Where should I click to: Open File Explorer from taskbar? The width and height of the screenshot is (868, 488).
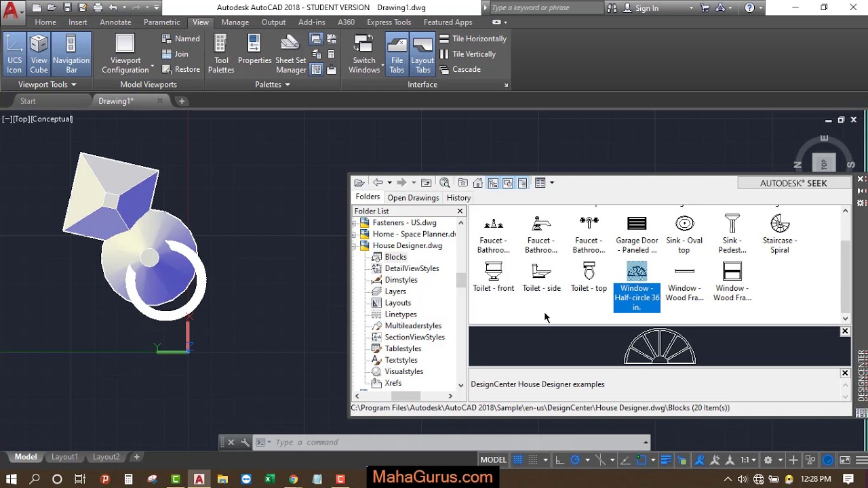pos(222,479)
